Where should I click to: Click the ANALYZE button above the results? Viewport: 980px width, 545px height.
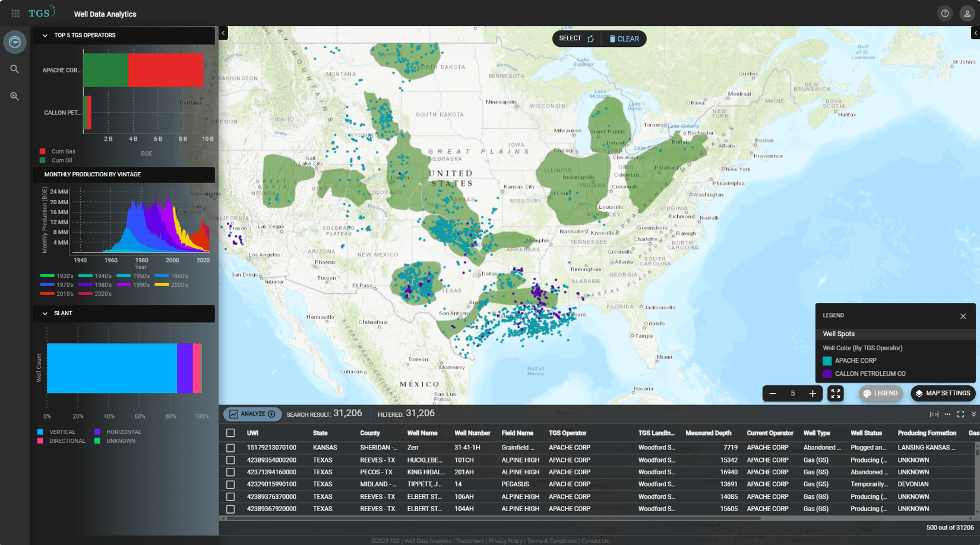point(252,414)
